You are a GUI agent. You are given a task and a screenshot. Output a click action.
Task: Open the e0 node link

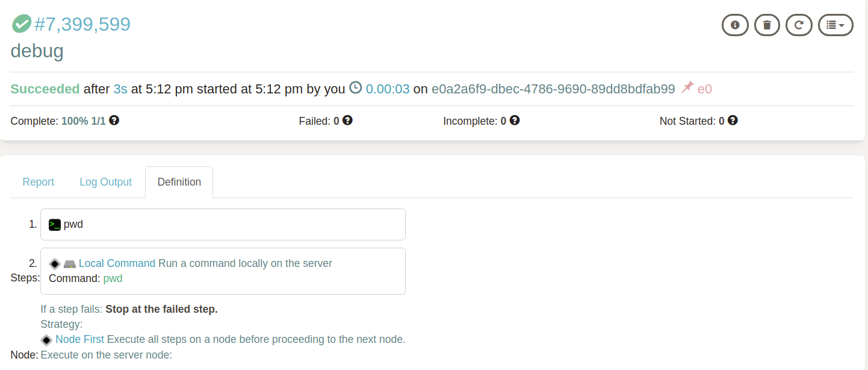(704, 88)
